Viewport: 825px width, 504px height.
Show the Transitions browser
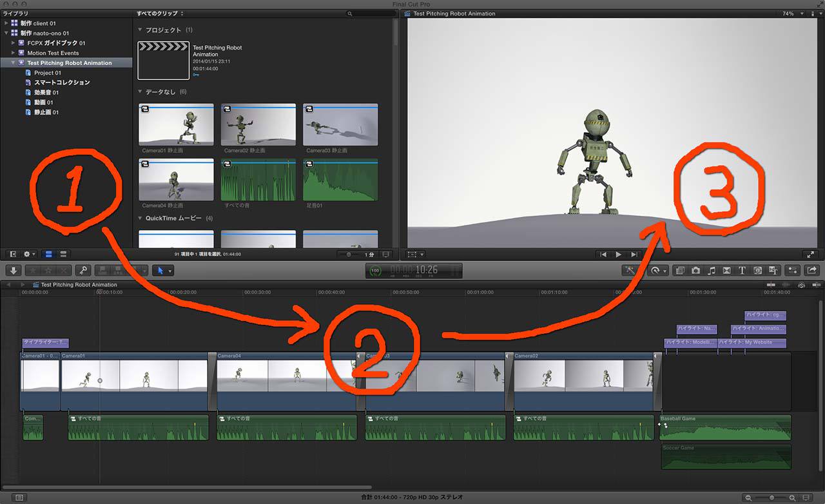726,271
